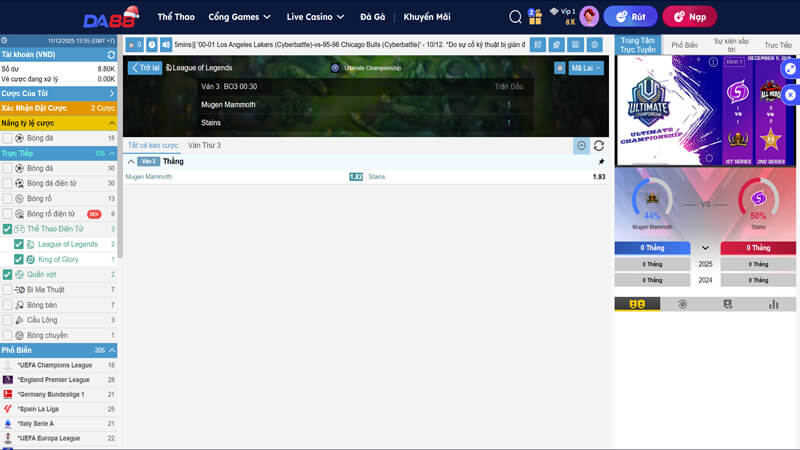
Task: Uncheck Quần vợt checkbox
Action: coord(7,274)
